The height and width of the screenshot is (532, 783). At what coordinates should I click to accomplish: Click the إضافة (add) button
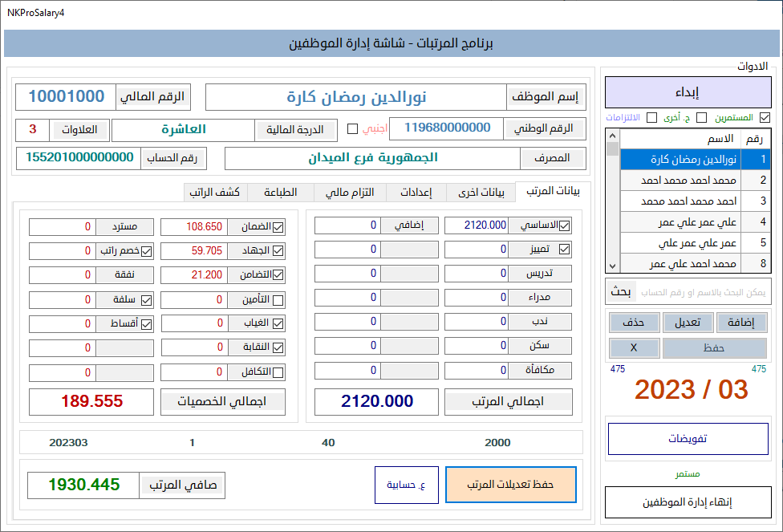point(741,323)
